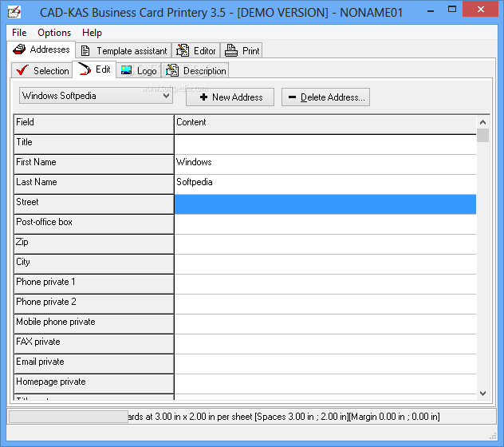Click the scroll up arrow of the table
Screen dimensions: 504x447
[482, 122]
